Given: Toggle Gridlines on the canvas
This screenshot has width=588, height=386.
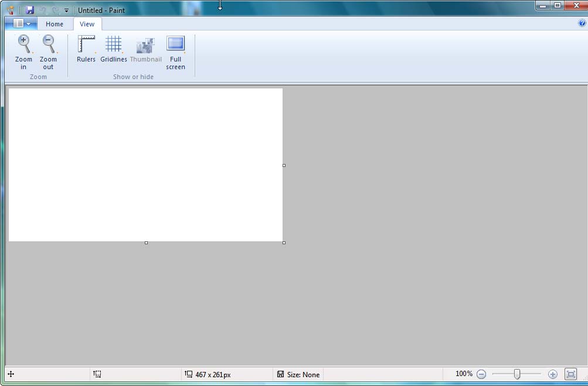Looking at the screenshot, I should (113, 45).
